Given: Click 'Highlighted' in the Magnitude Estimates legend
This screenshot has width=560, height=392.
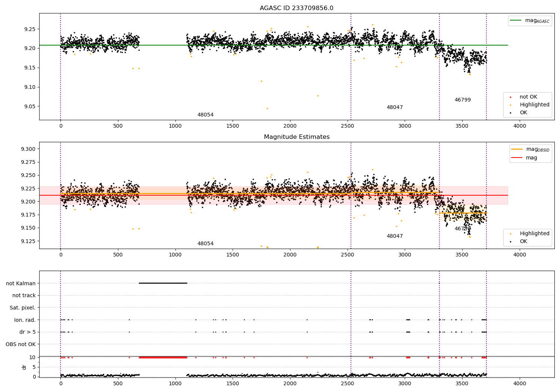Looking at the screenshot, I should (530, 233).
